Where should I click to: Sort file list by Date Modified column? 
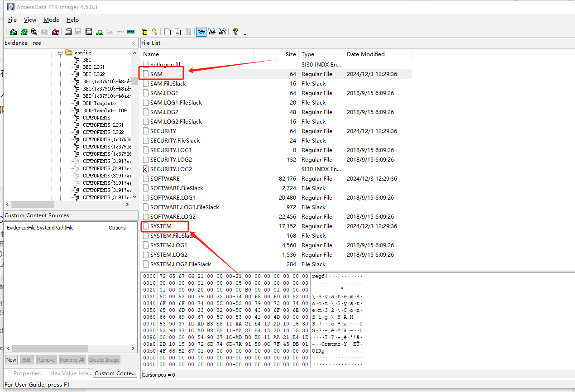378,54
